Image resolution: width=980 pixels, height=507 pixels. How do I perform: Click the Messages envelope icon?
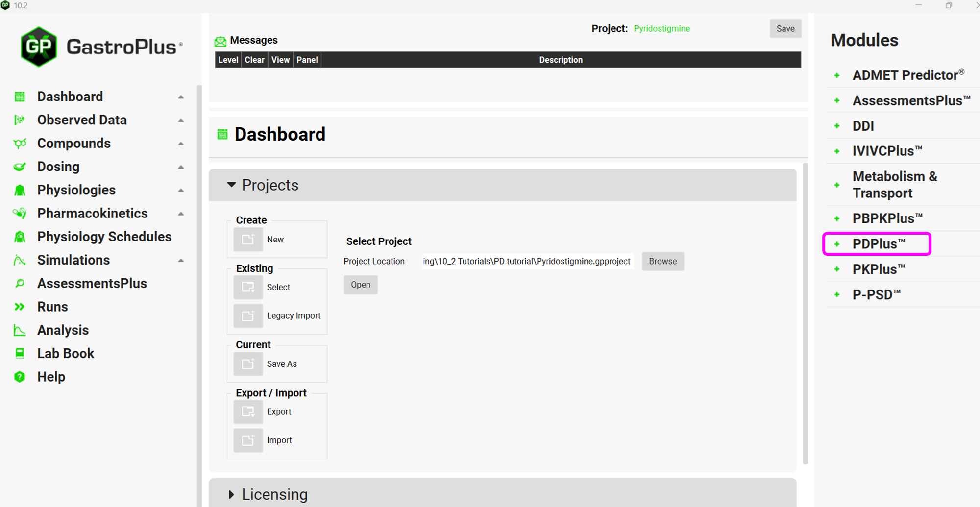pos(220,41)
